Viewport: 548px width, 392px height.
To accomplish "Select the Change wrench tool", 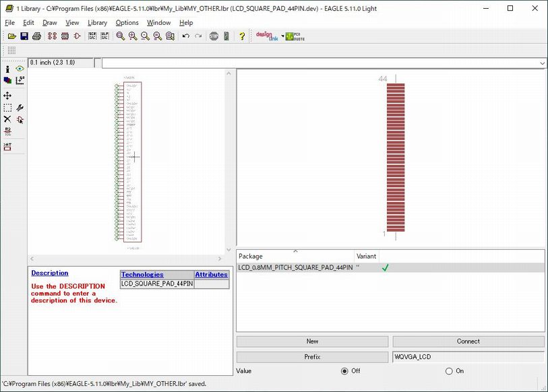I will [x=20, y=108].
